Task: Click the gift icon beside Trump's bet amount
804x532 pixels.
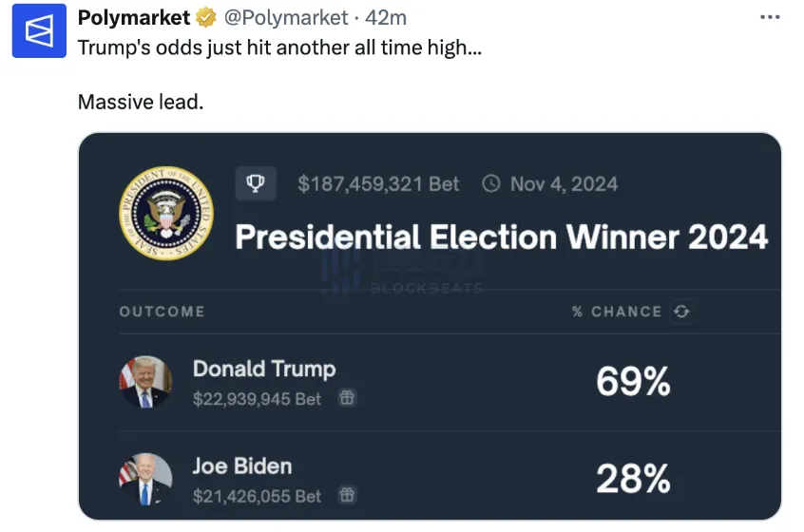Action: click(x=348, y=398)
